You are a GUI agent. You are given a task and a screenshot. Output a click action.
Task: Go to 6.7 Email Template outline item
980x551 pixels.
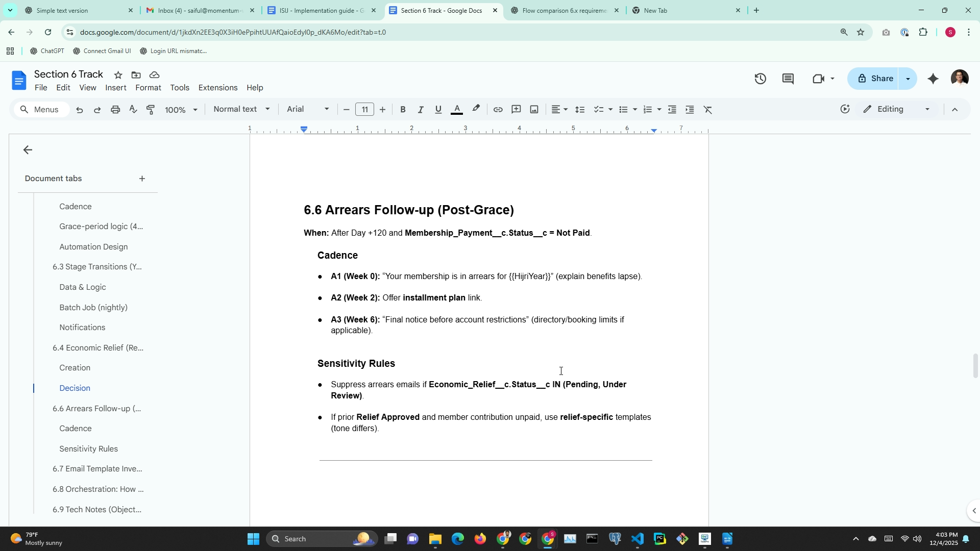(97, 469)
